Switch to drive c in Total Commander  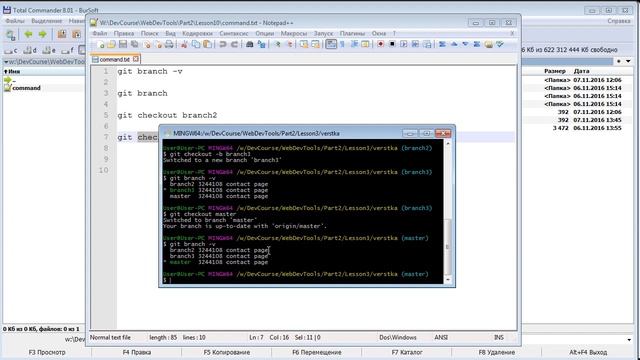(11, 51)
